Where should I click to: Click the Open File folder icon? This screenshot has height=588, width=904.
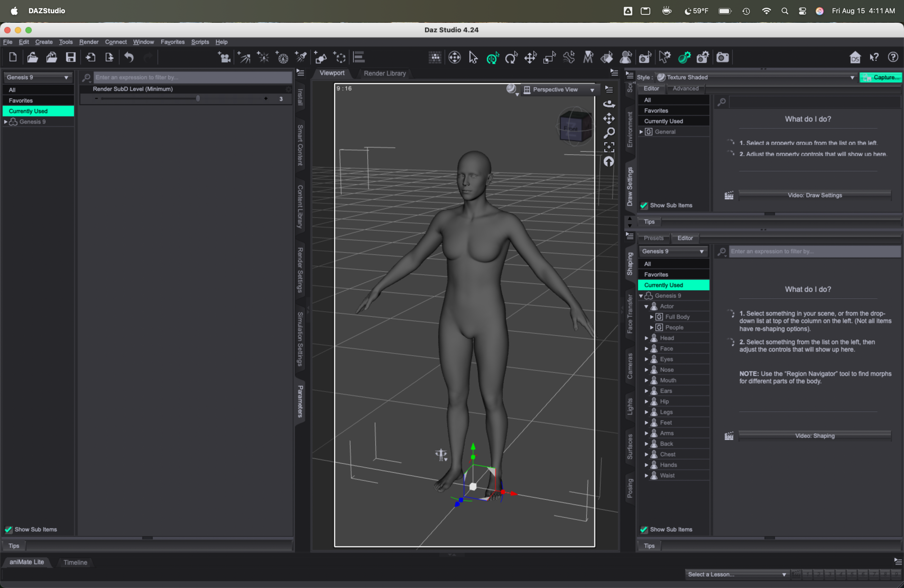pyautogui.click(x=32, y=57)
